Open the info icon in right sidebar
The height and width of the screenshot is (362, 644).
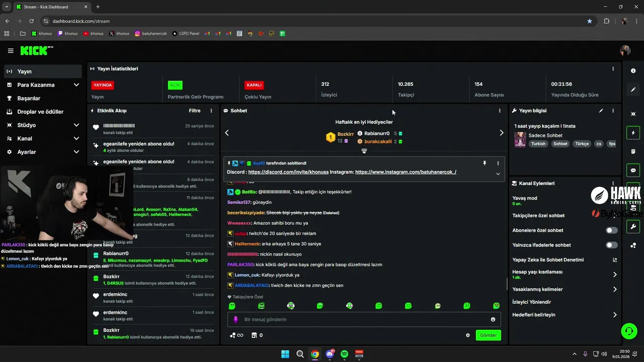point(633,71)
